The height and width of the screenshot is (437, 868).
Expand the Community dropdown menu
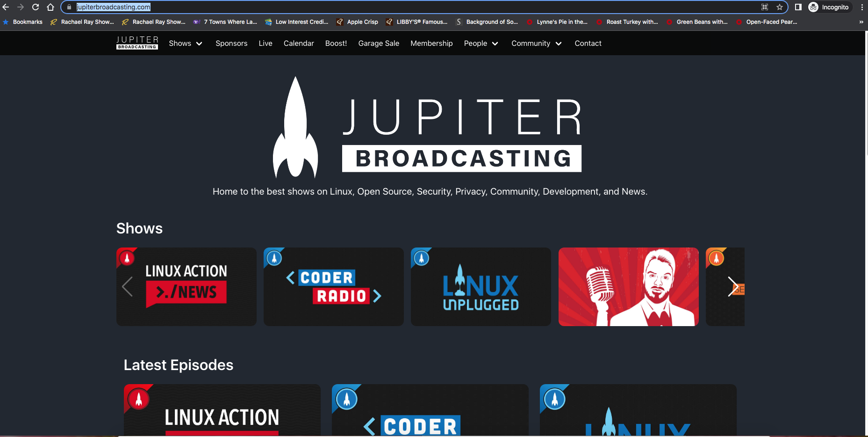[x=537, y=44]
